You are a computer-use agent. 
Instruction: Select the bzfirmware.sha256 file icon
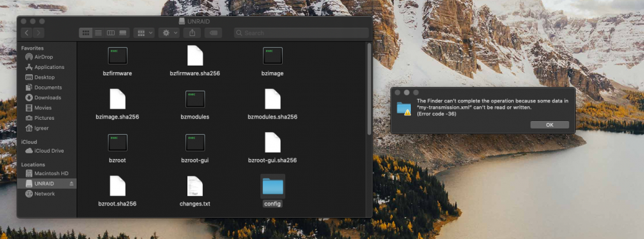195,55
